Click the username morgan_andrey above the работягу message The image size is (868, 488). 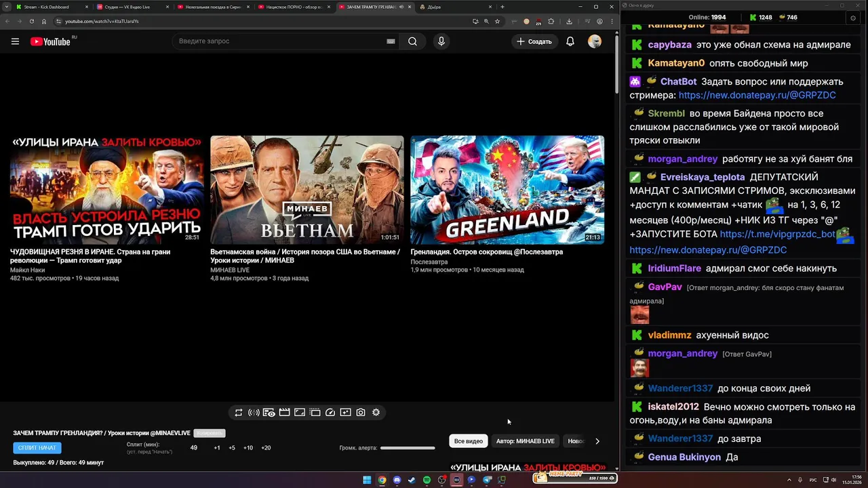682,159
